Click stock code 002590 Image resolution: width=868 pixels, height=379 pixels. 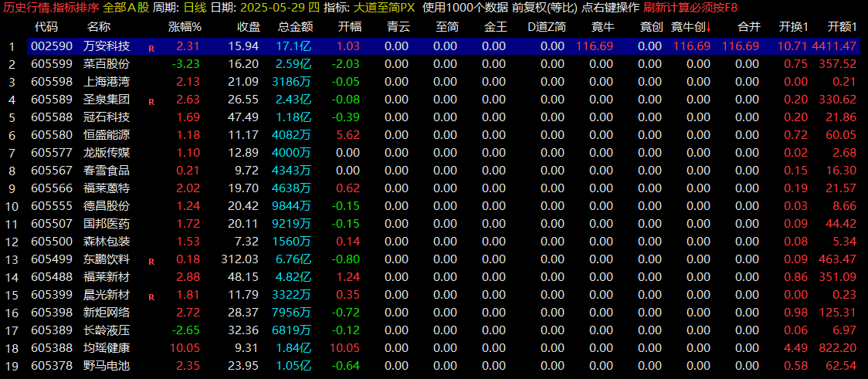click(x=52, y=46)
